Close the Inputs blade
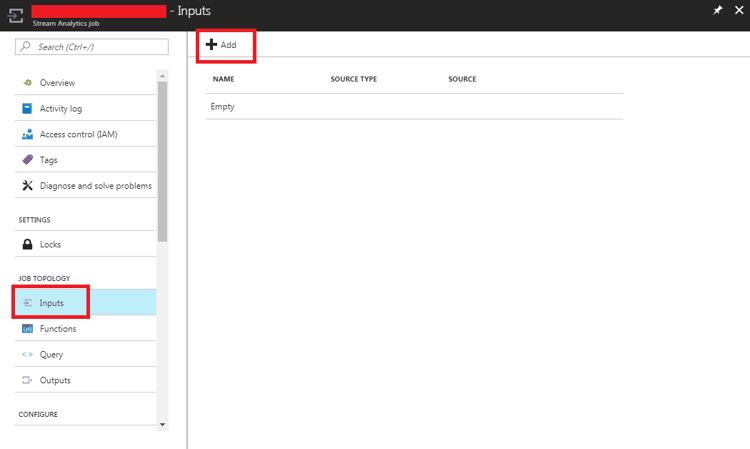The height and width of the screenshot is (449, 750). point(739,10)
